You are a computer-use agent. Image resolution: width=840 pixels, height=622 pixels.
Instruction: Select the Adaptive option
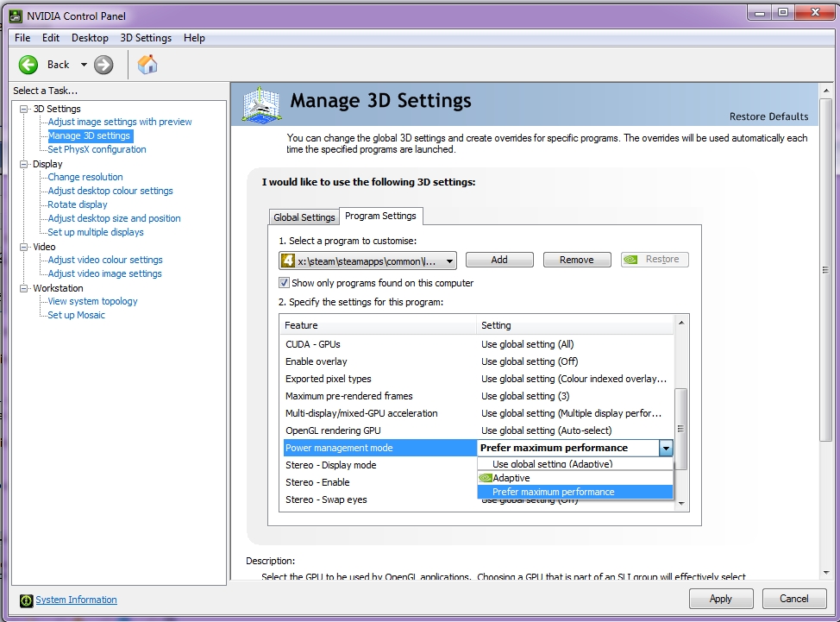[575, 478]
